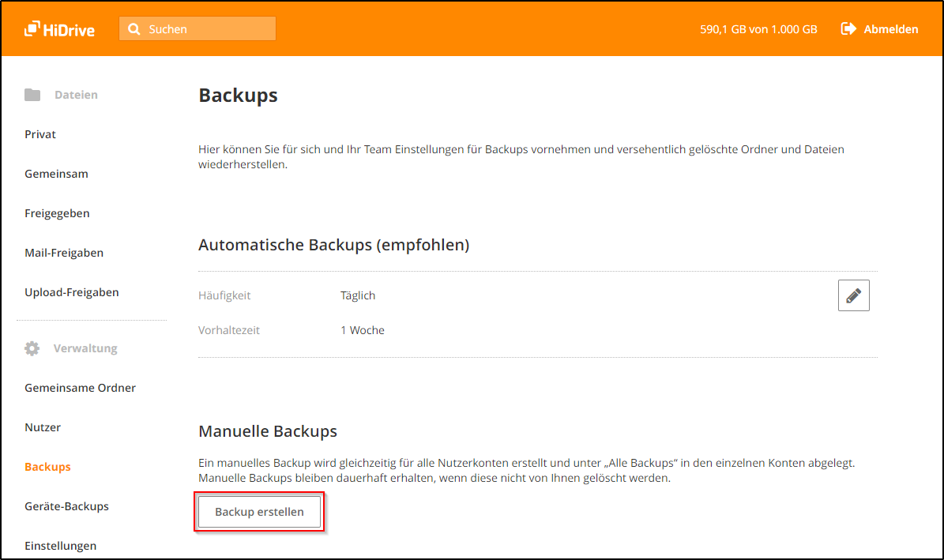Viewport: 944px width, 560px height.
Task: Click the Dateien folder icon
Action: [32, 95]
